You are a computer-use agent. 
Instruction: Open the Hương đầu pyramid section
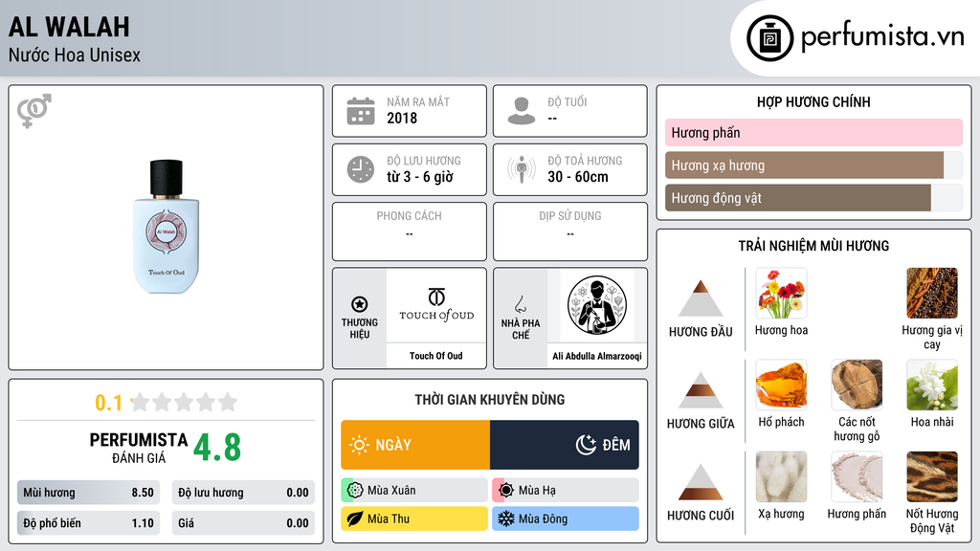(x=701, y=309)
